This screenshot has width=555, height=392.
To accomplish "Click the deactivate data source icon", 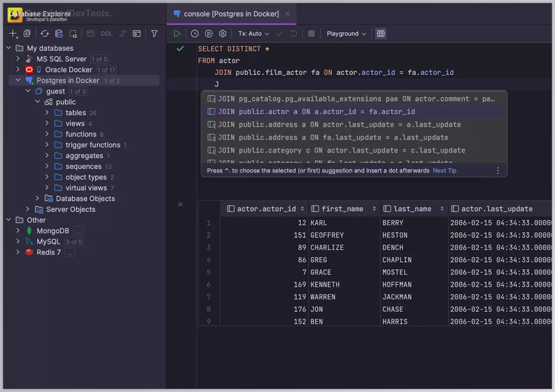I will click(x=73, y=33).
